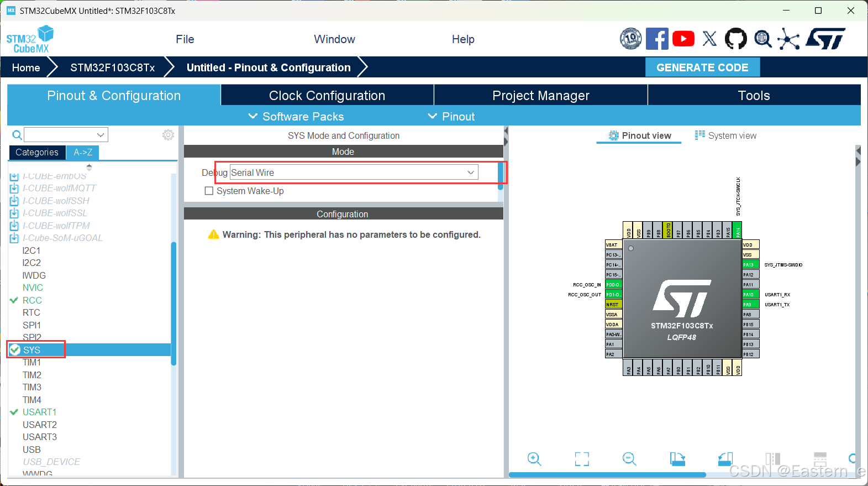Viewport: 868px width, 486px height.
Task: Select RCC in the peripheral list
Action: [32, 300]
